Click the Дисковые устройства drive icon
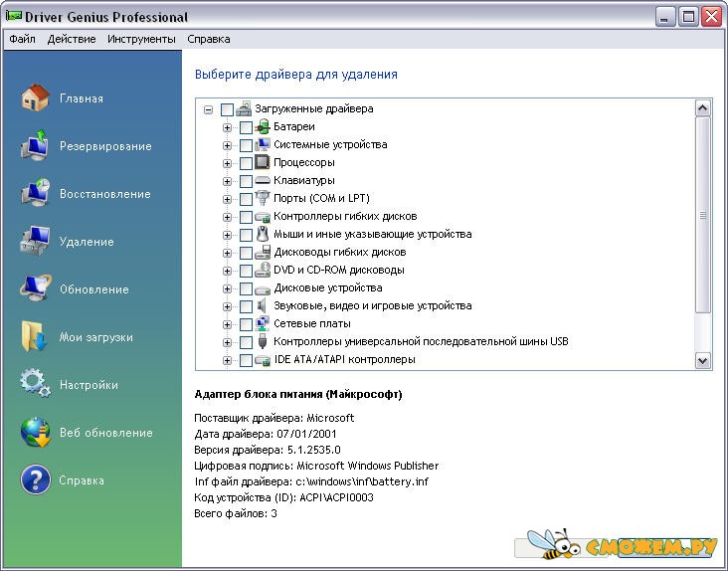Viewport: 728px width, 571px height. [263, 289]
